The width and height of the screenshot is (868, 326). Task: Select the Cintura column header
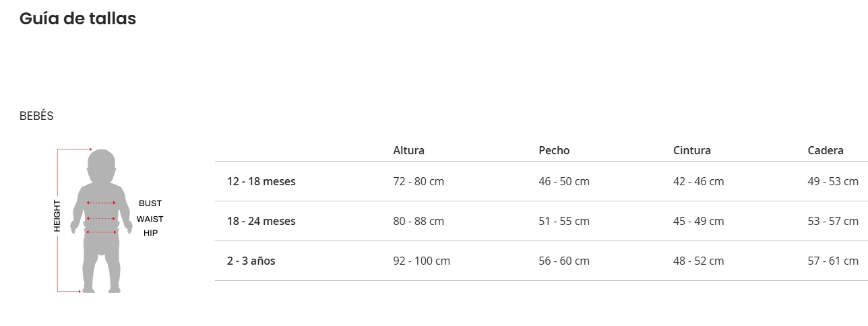[x=691, y=150]
